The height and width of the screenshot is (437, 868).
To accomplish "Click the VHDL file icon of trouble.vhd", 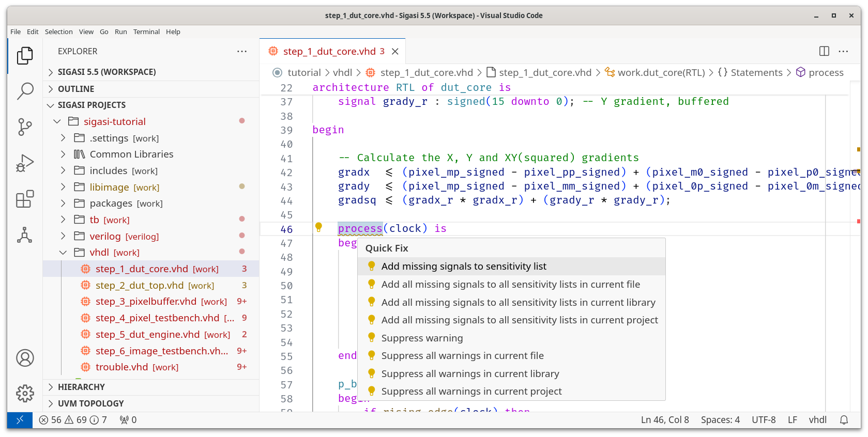I will [86, 367].
